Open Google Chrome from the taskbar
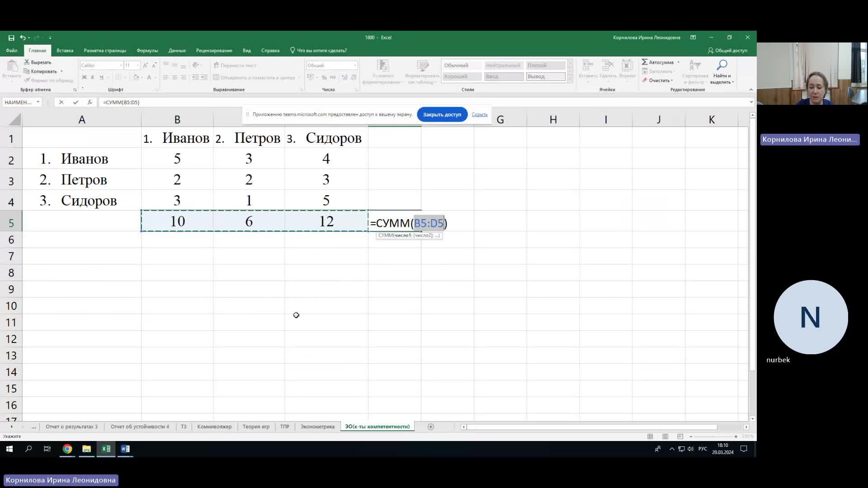The image size is (868, 488). 67,449
